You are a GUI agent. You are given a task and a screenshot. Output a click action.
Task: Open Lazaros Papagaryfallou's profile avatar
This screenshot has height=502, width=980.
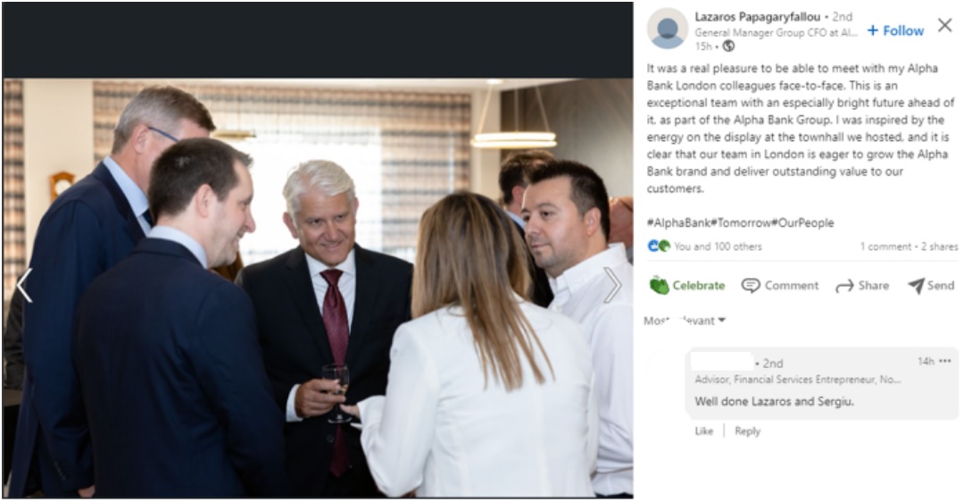[x=668, y=29]
